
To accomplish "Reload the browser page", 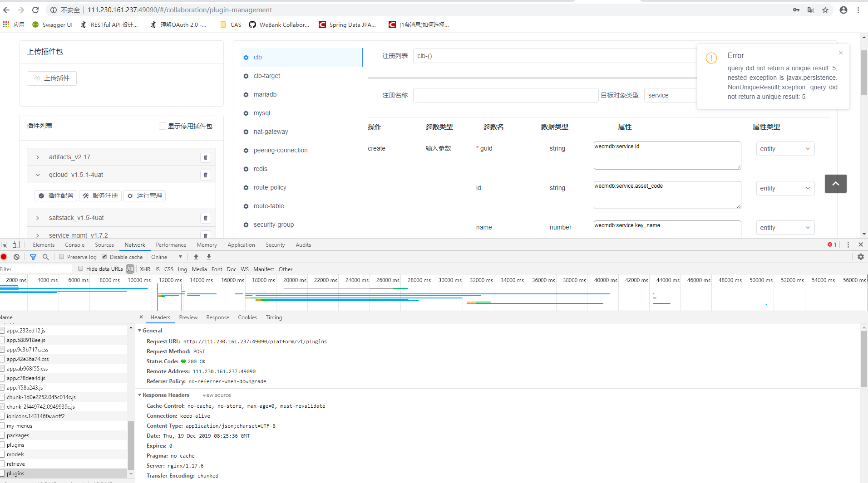I will (35, 10).
